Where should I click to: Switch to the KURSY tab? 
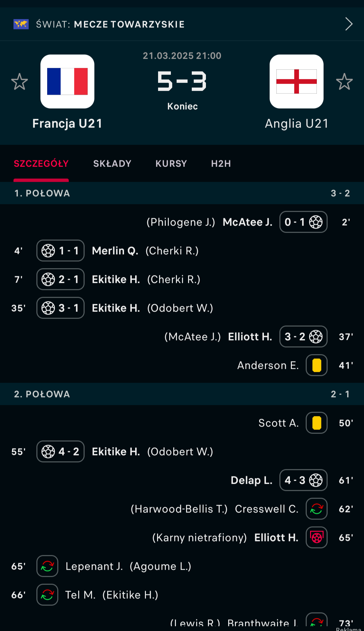[x=171, y=164]
